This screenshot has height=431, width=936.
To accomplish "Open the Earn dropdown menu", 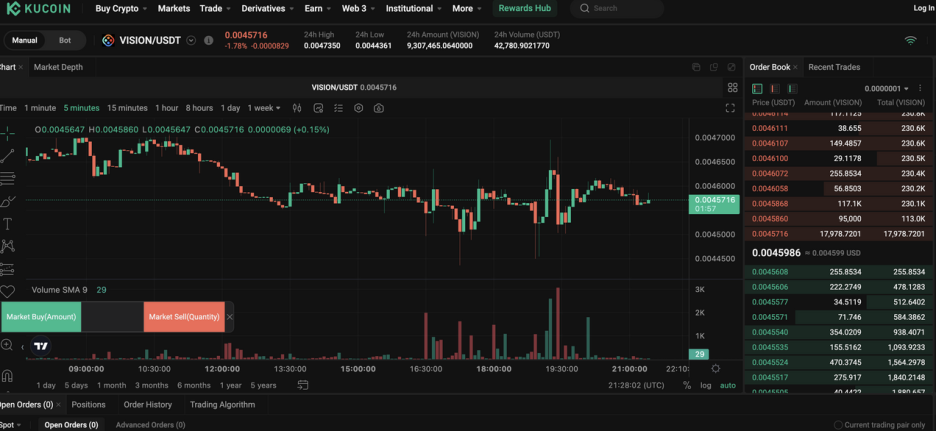I will tap(318, 8).
